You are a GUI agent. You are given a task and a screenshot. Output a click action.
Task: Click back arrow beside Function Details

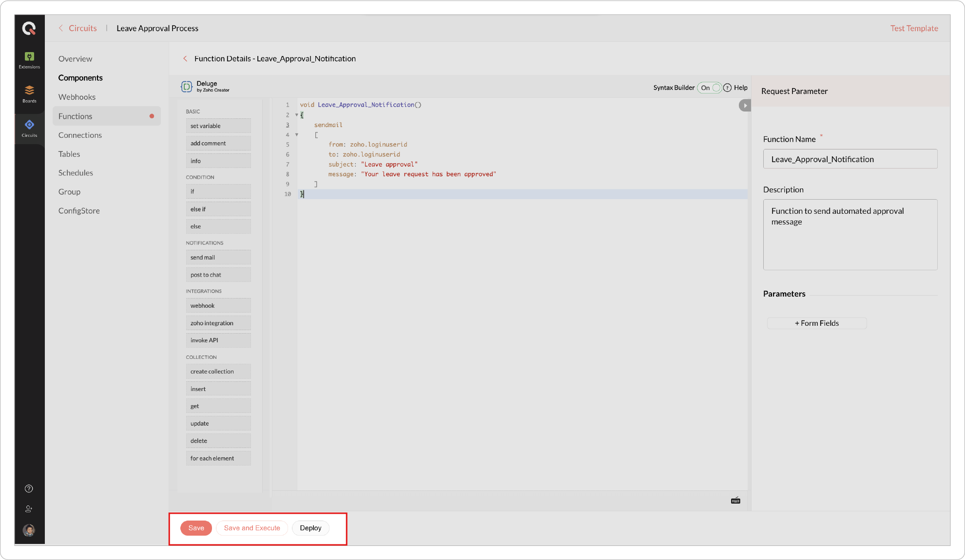click(x=185, y=58)
